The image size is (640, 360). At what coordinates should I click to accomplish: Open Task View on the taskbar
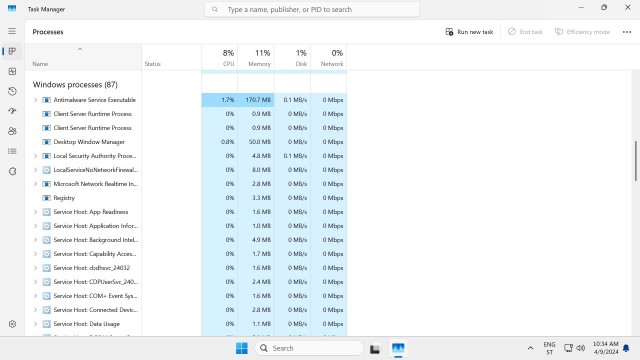pos(375,349)
